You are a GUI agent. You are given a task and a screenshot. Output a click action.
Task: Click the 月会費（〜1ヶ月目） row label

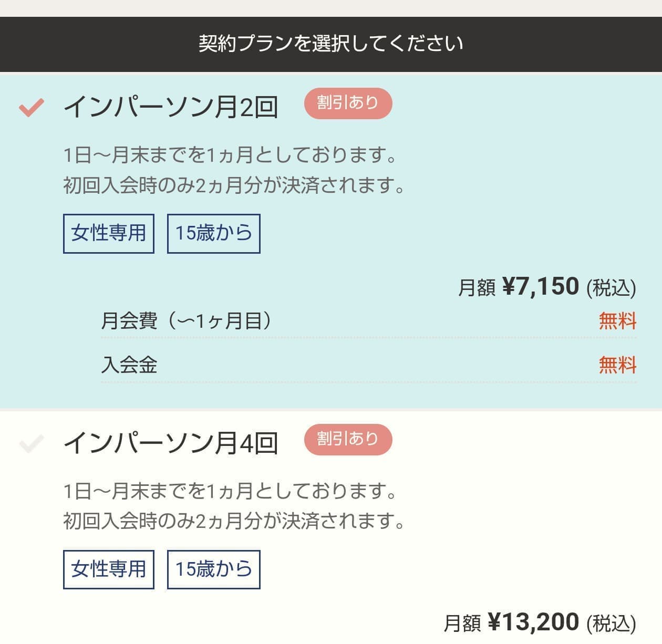[x=186, y=320]
